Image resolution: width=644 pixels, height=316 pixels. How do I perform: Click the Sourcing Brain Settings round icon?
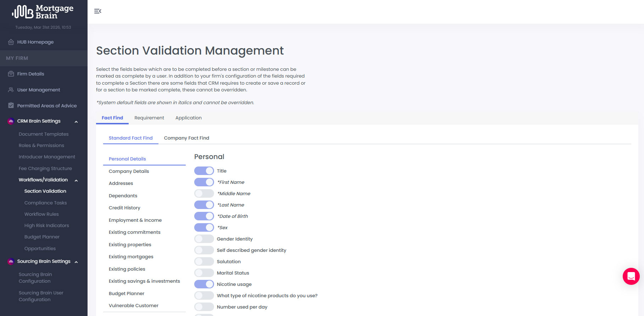(11, 261)
